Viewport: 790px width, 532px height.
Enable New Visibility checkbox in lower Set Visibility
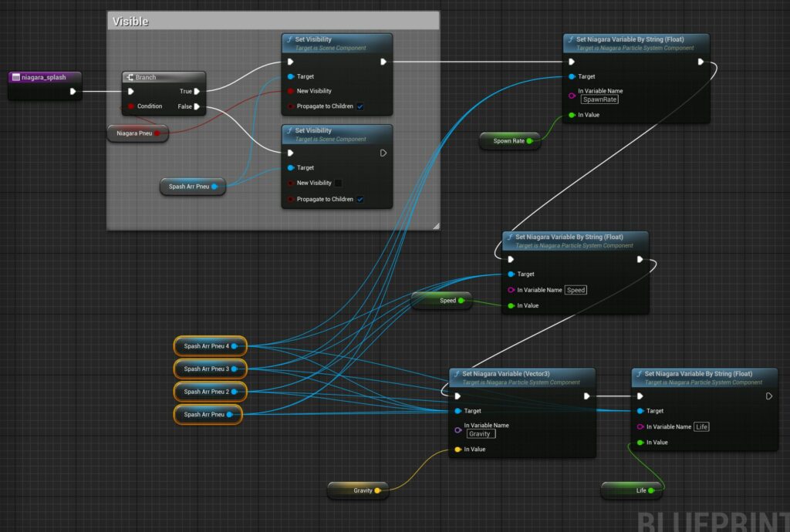338,183
